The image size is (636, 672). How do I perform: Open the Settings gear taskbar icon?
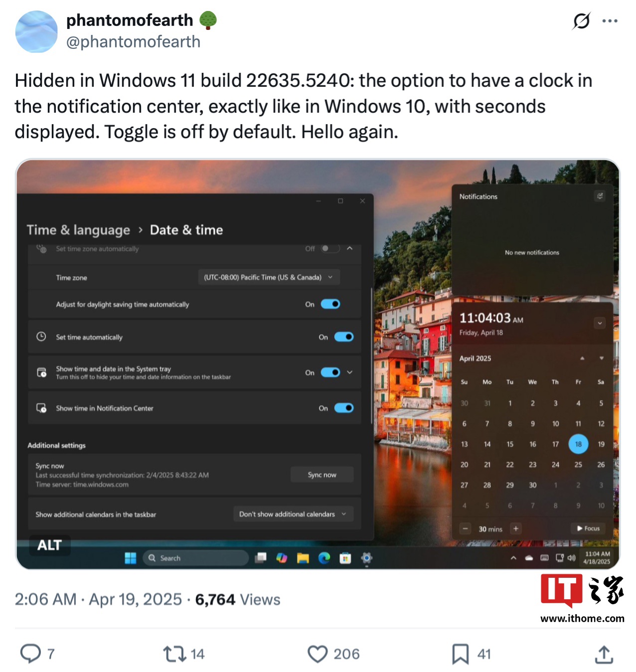367,558
